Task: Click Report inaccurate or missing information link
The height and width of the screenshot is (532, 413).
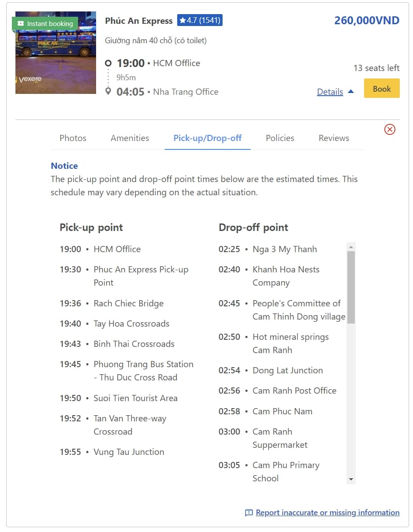Action: click(x=327, y=513)
